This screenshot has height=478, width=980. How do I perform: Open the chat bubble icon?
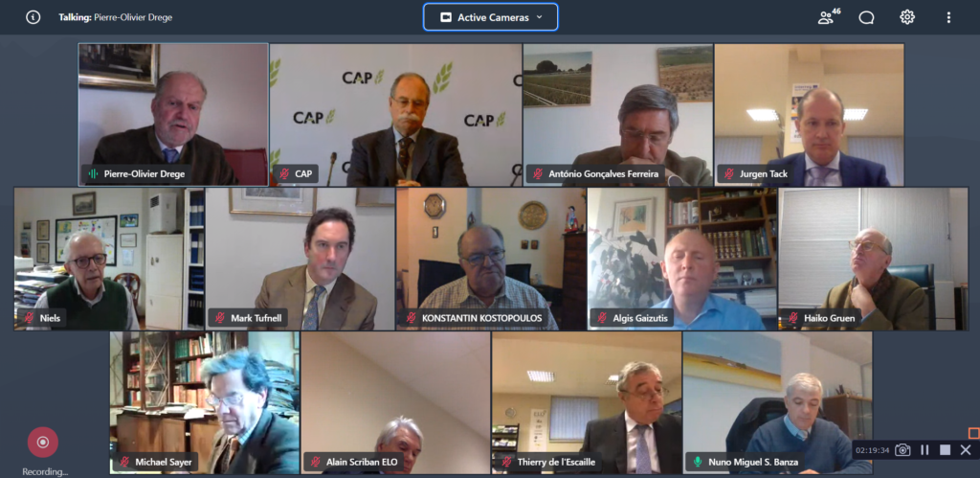(x=866, y=17)
